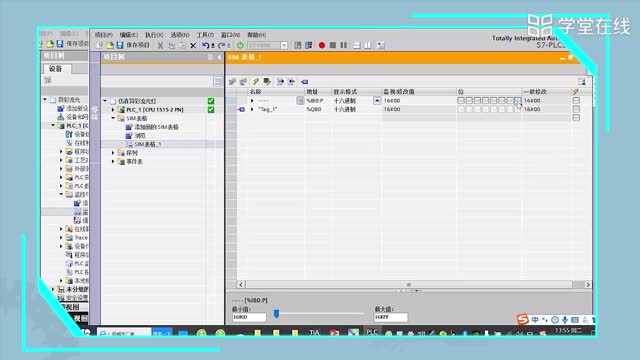
Task: Select SIM表格_1 in project tree
Action: tap(148, 144)
